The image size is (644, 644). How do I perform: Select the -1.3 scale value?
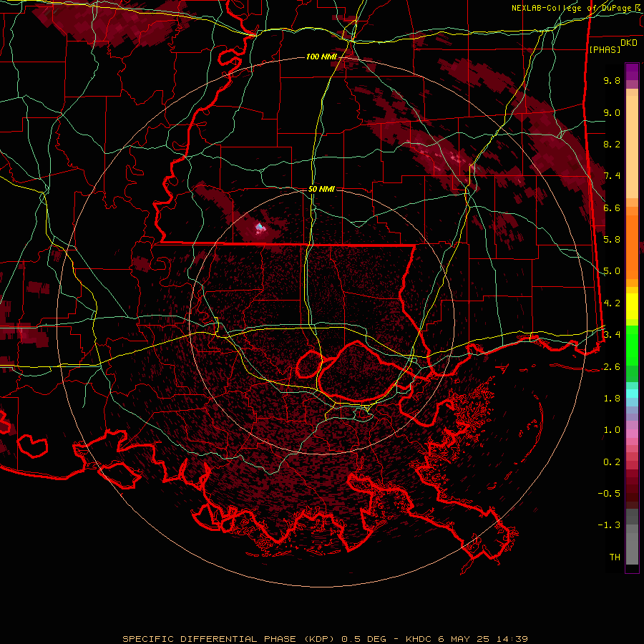pyautogui.click(x=609, y=525)
